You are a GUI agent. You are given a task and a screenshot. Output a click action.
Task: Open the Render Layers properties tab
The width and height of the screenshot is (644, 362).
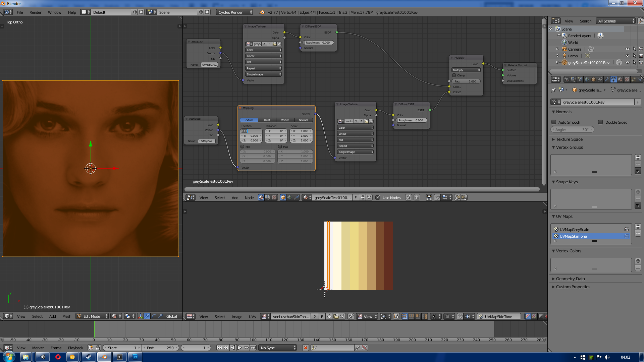[x=573, y=79]
